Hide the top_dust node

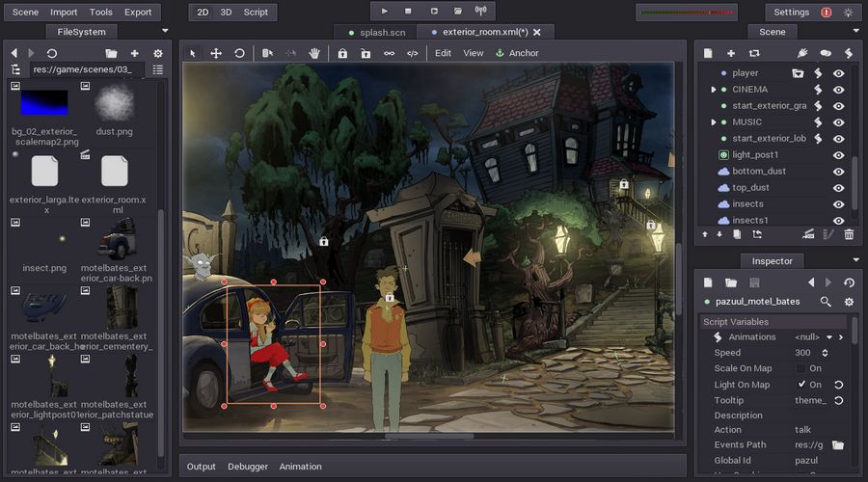pos(839,188)
